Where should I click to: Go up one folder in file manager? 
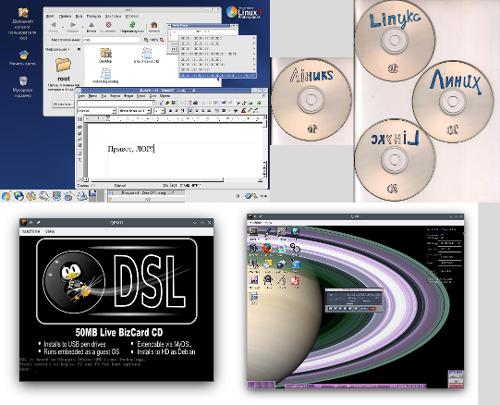pyautogui.click(x=91, y=25)
